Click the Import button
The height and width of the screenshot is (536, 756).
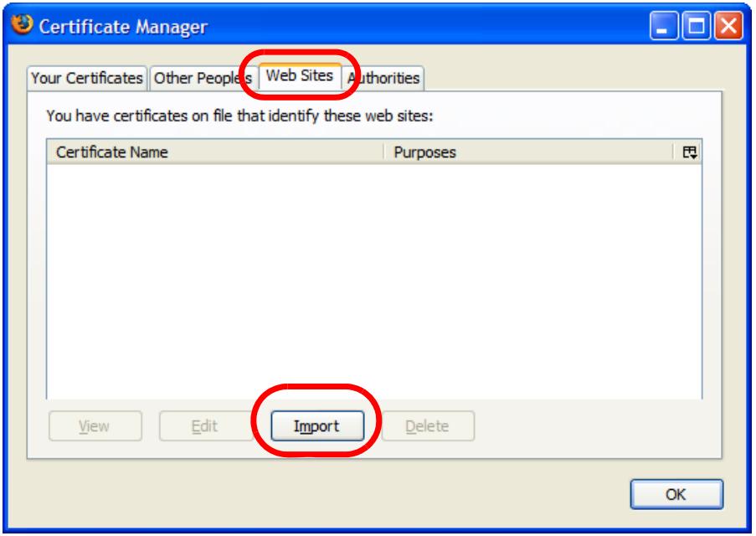[316, 426]
